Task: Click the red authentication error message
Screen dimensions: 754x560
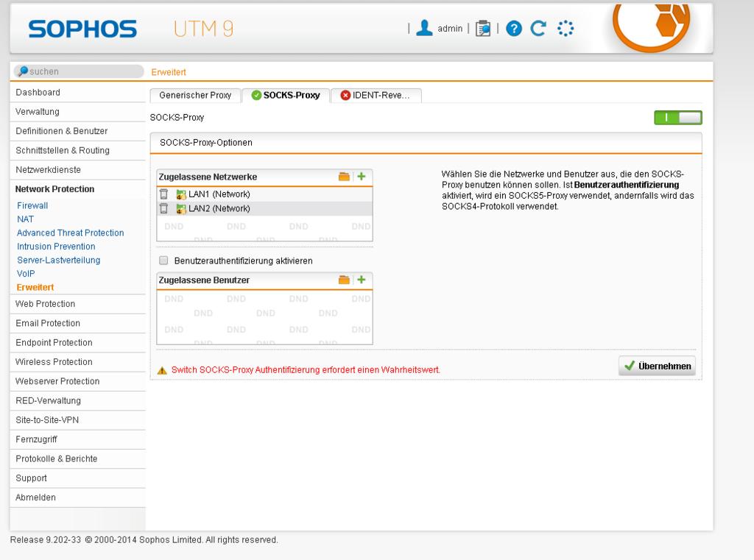Action: [306, 369]
